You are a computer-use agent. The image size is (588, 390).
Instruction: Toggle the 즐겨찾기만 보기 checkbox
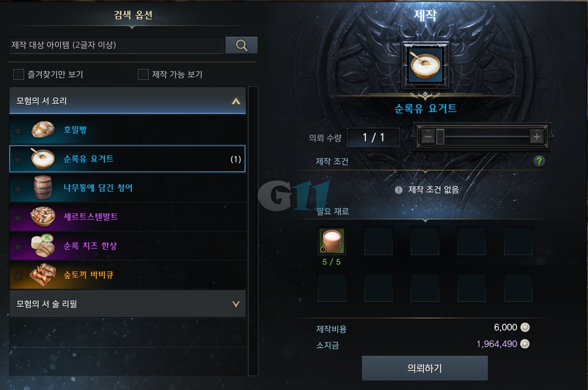[x=19, y=75]
